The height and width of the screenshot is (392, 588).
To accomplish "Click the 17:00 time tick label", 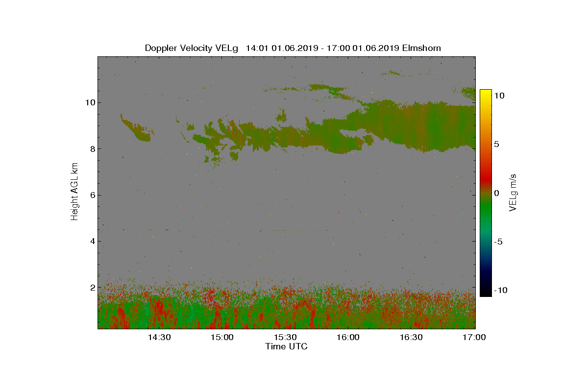I will (474, 337).
